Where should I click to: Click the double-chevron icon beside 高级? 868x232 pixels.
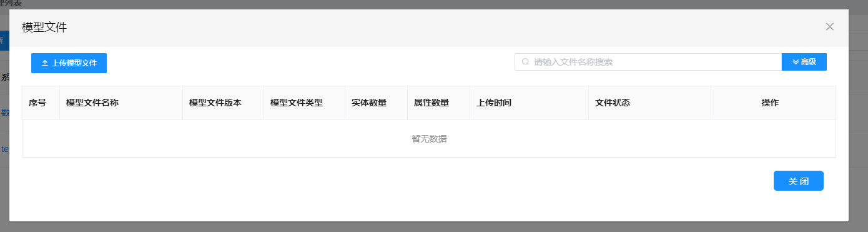click(796, 62)
